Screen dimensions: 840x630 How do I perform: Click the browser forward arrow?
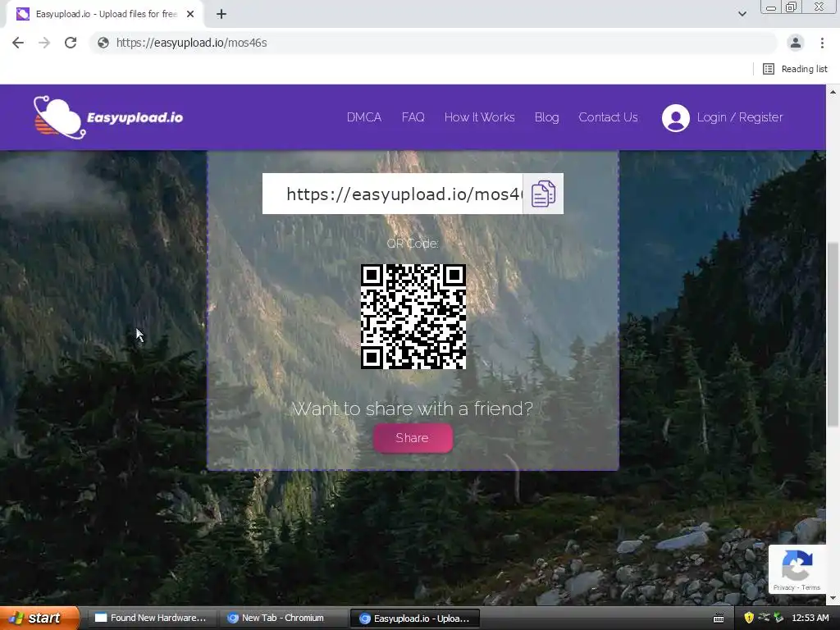[44, 43]
